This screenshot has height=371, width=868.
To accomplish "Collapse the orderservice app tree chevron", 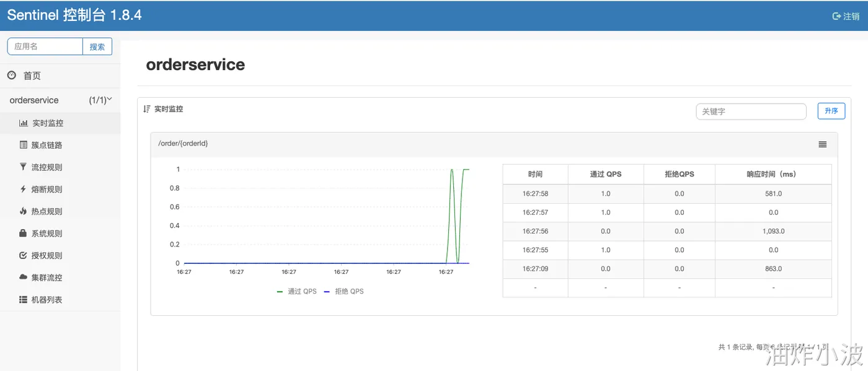I will tap(110, 99).
